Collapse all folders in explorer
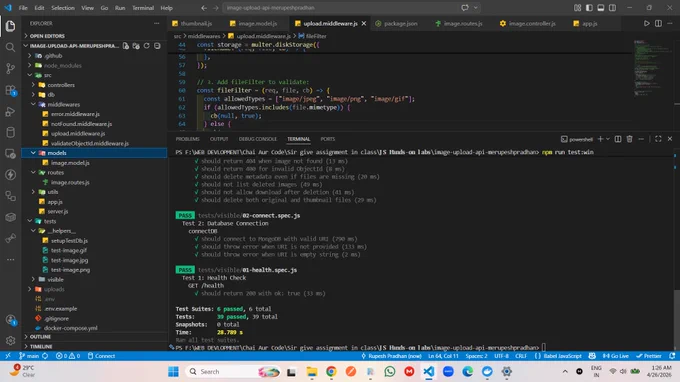 [157, 46]
